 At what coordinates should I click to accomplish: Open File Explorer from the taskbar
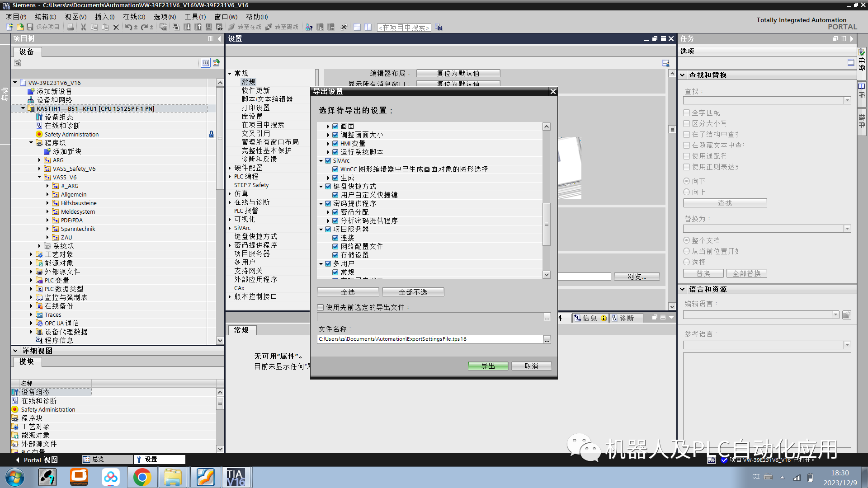point(173,477)
